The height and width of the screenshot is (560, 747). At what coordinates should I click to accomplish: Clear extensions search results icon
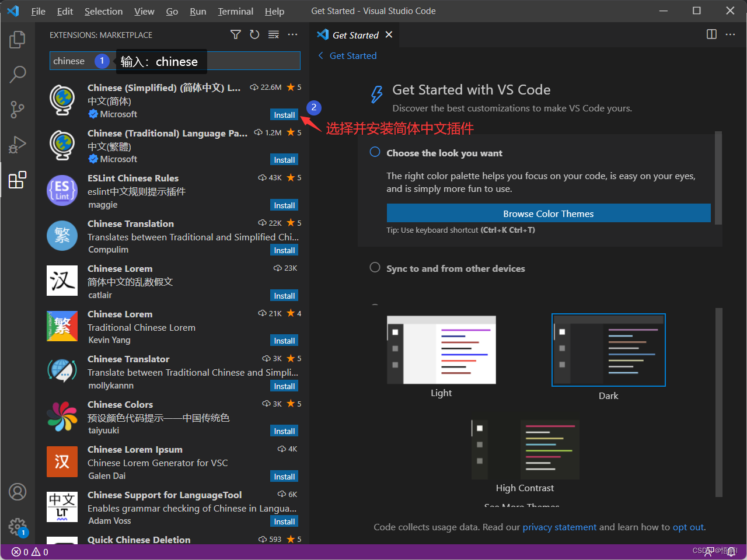click(x=273, y=35)
